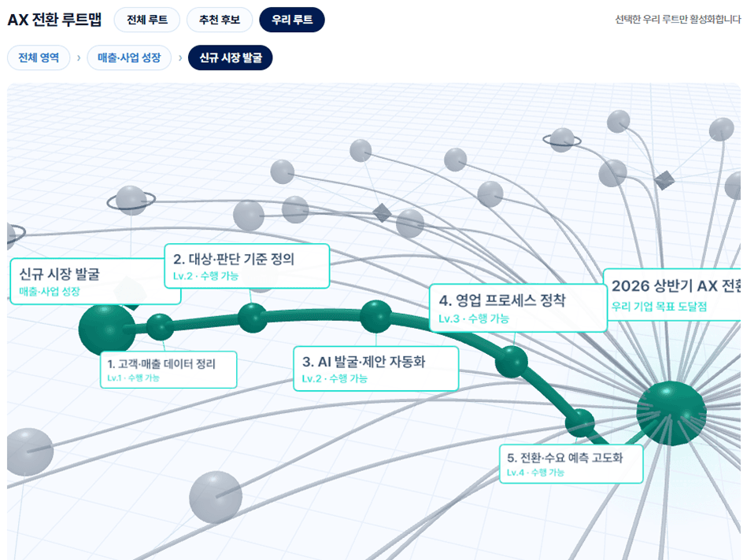
Task: Select the 우리 루트 tab
Action: click(291, 20)
